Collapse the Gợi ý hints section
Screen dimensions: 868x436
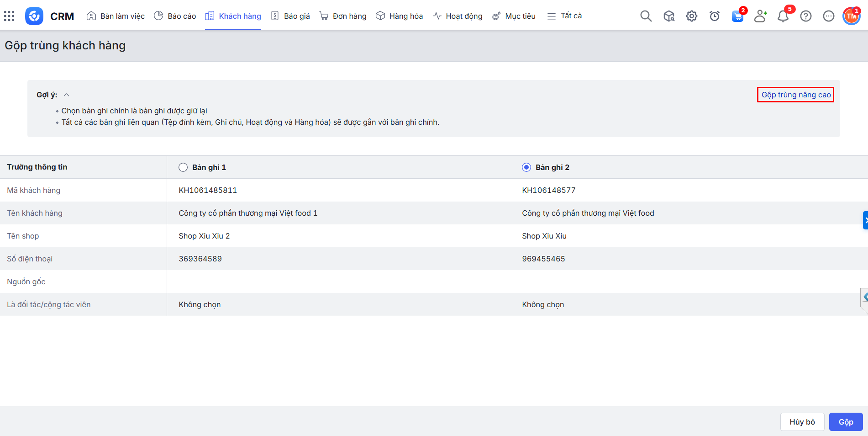click(x=67, y=95)
